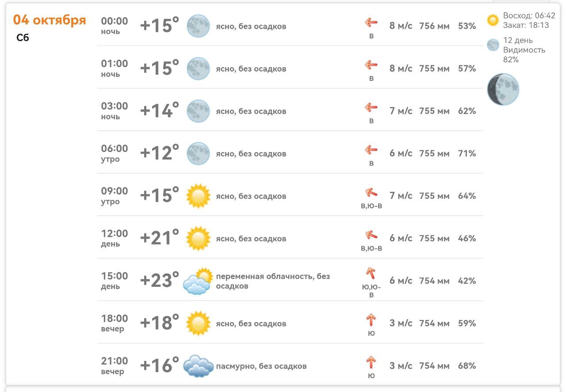
Task: Click the south-southeast wind arrow at 15:00
Action: [x=371, y=273]
